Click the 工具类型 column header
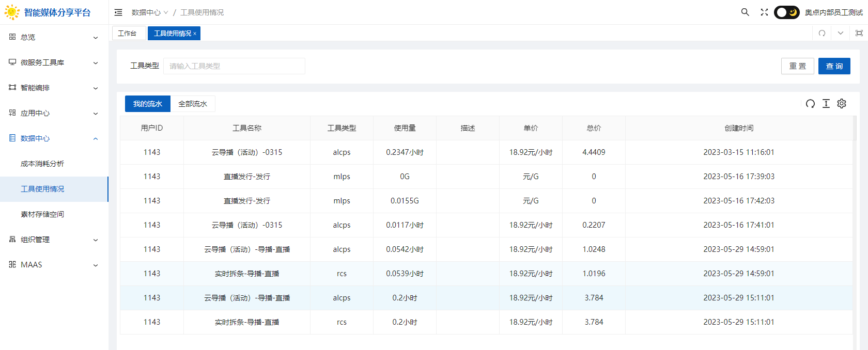 pyautogui.click(x=342, y=128)
